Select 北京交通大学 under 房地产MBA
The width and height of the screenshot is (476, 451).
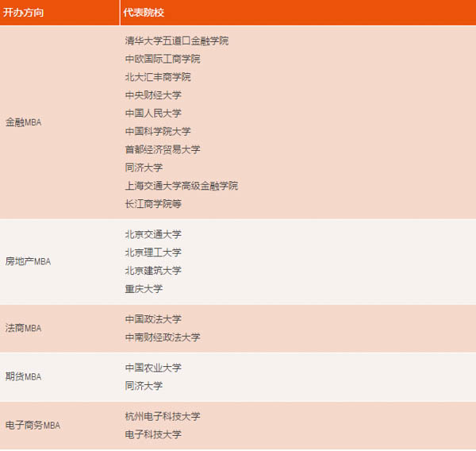[x=153, y=234]
